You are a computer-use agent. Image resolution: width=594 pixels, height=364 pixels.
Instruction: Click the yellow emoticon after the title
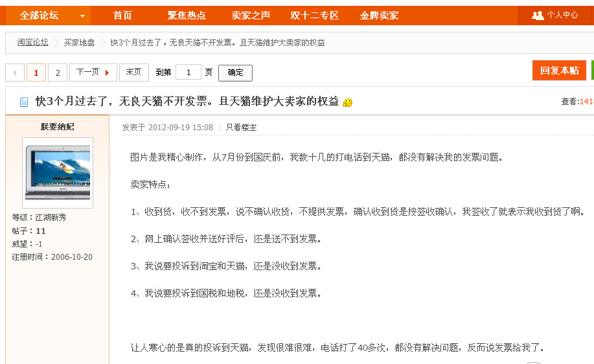[x=347, y=102]
